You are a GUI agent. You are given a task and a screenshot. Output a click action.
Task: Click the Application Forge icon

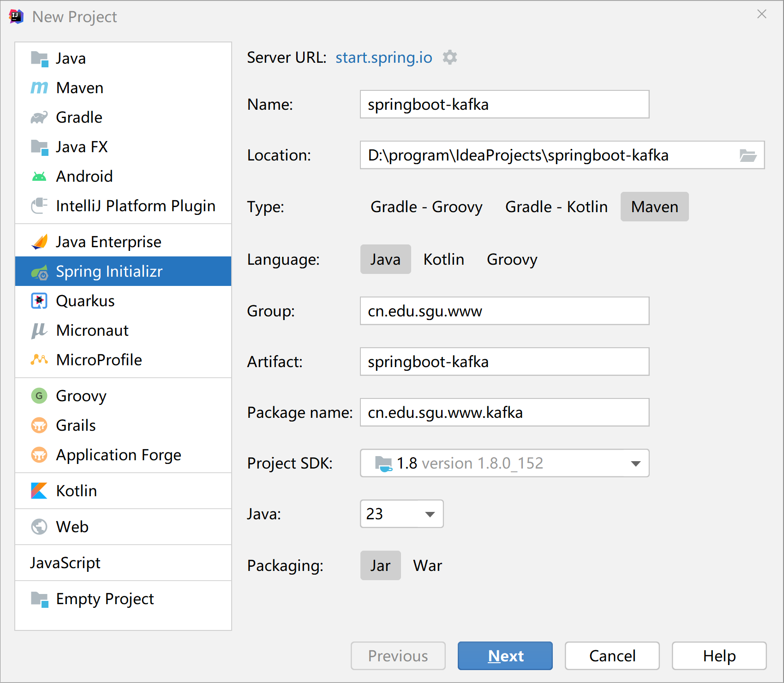[x=39, y=455]
